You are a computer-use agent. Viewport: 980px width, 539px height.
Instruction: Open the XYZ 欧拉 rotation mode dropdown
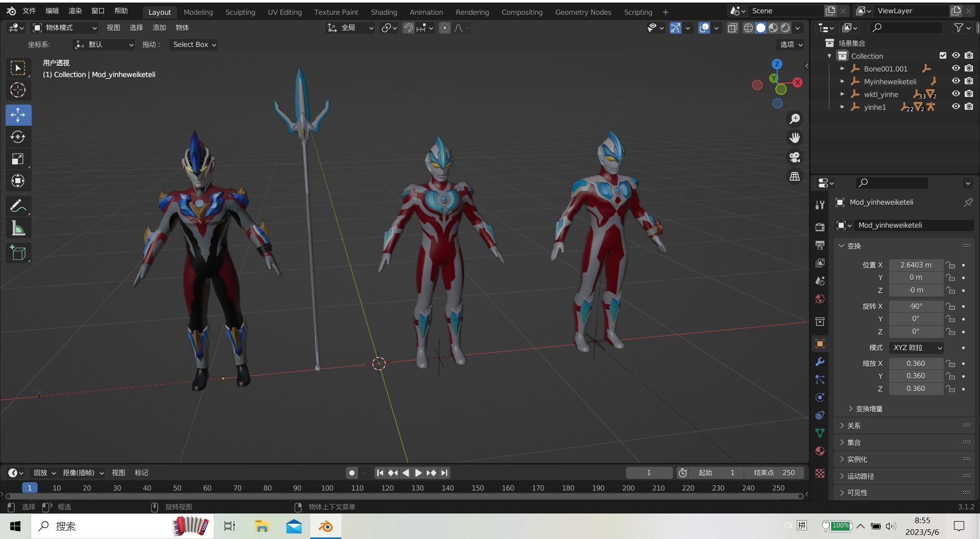click(916, 348)
